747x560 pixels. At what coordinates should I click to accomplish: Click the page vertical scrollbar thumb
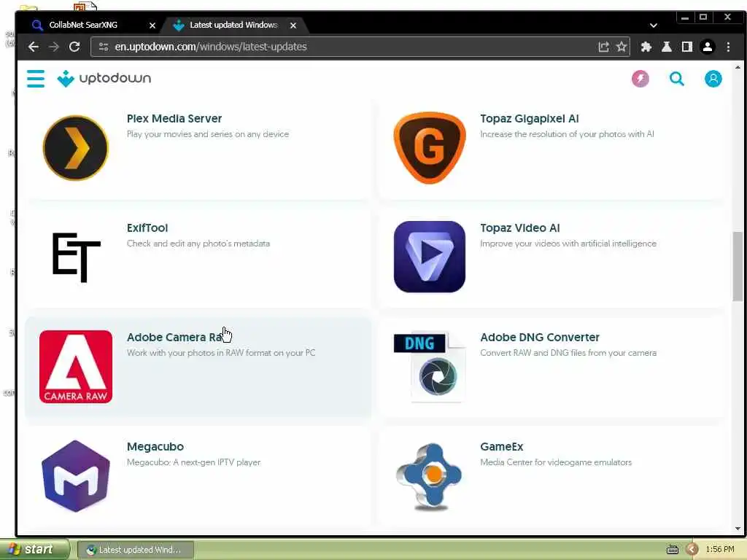[x=738, y=266]
